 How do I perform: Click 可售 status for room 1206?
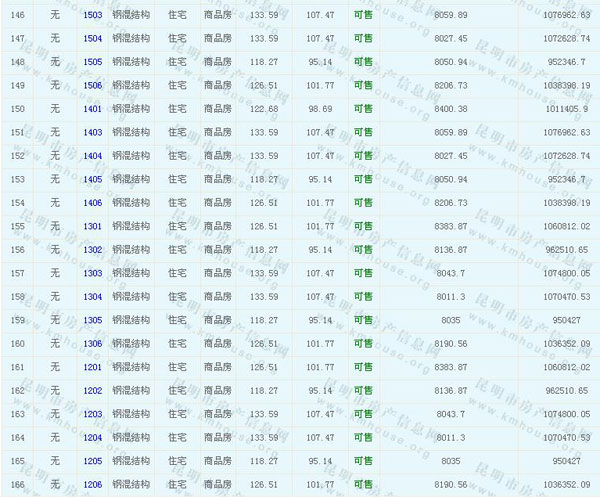pos(363,485)
